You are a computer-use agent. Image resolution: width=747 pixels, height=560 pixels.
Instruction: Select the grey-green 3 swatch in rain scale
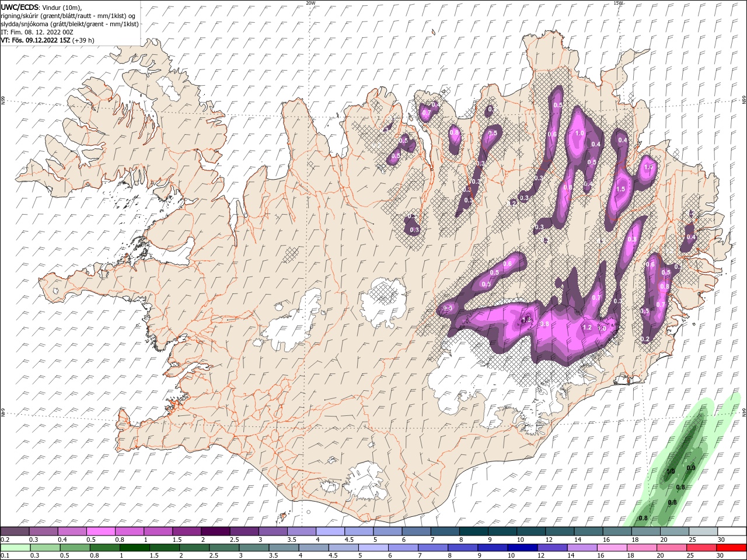tap(254, 548)
